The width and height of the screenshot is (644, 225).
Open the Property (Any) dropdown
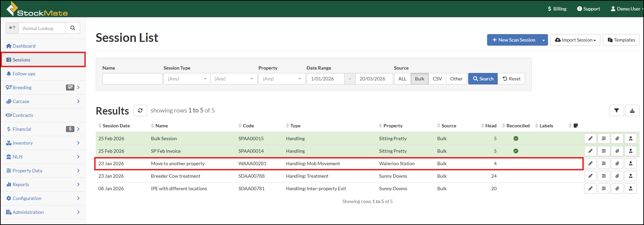282,79
